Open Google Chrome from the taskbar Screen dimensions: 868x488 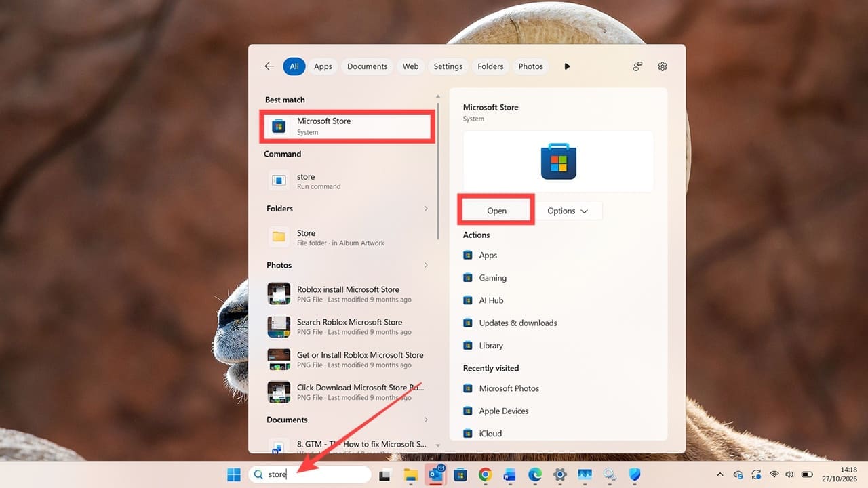point(485,474)
